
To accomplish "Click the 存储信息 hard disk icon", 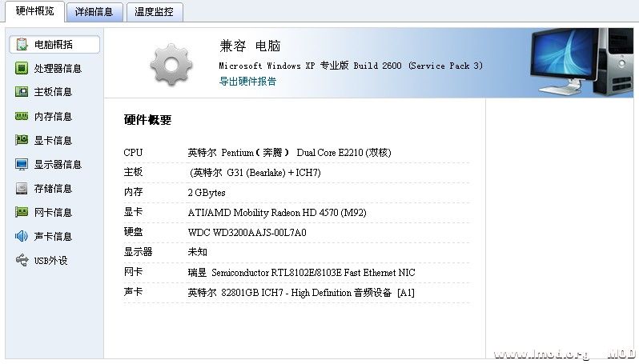I will click(x=22, y=188).
